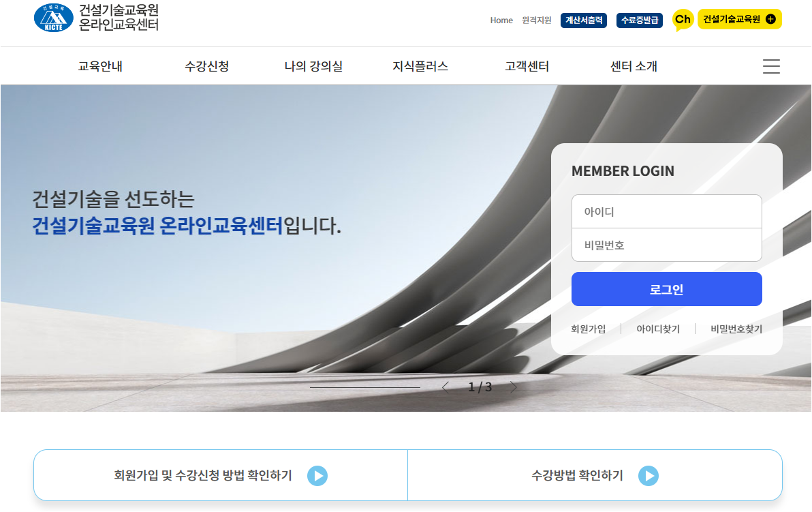Screen dimensions: 812x512
Task: Click the 원격지원 link
Action: click(x=537, y=20)
